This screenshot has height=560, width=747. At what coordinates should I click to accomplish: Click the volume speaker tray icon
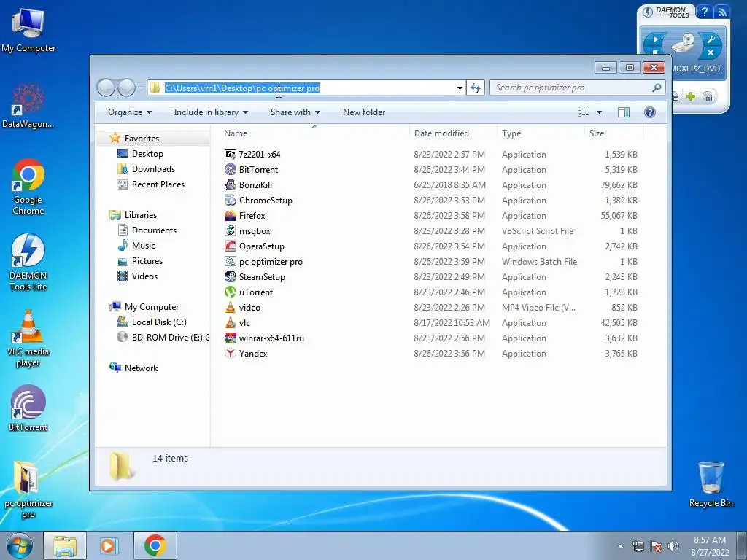(x=673, y=547)
